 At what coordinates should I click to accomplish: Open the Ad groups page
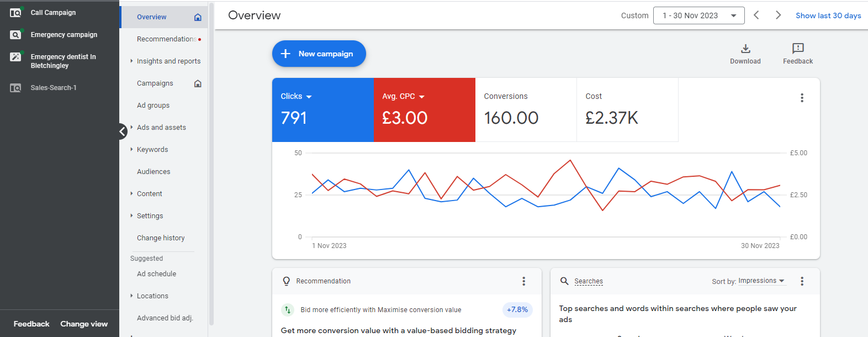pos(153,106)
